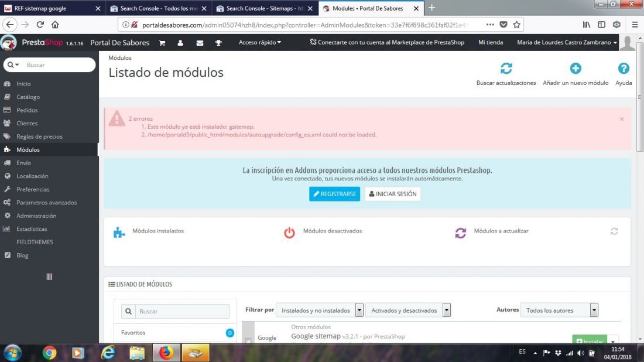The image size is (644, 362).
Task: Click the PrestaShop shopping cart icon
Action: point(162,43)
